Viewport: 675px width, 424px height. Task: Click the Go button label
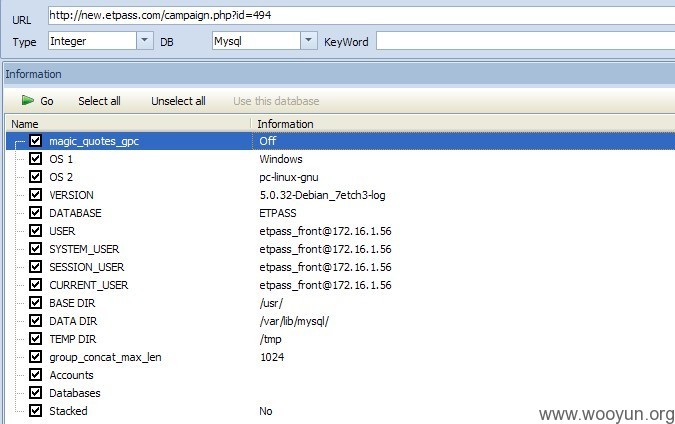point(47,101)
